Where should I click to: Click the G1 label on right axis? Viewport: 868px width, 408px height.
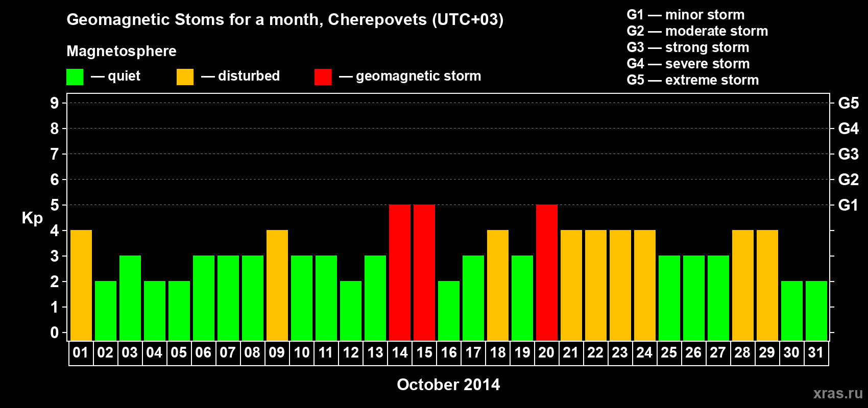click(x=848, y=205)
